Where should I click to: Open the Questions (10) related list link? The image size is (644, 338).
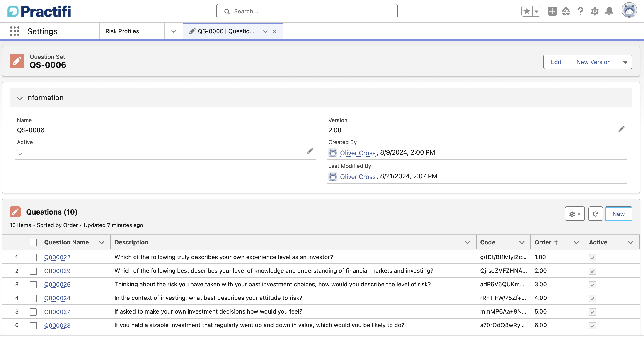click(x=52, y=212)
